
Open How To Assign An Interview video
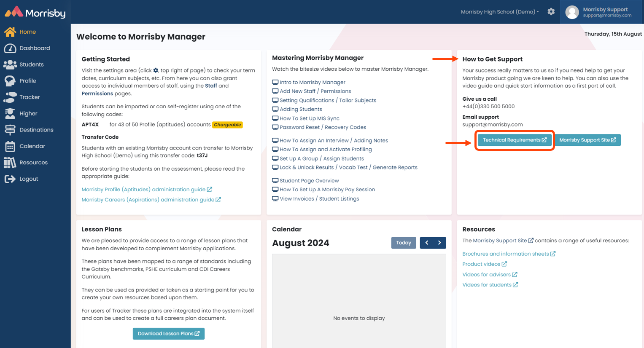coord(334,141)
